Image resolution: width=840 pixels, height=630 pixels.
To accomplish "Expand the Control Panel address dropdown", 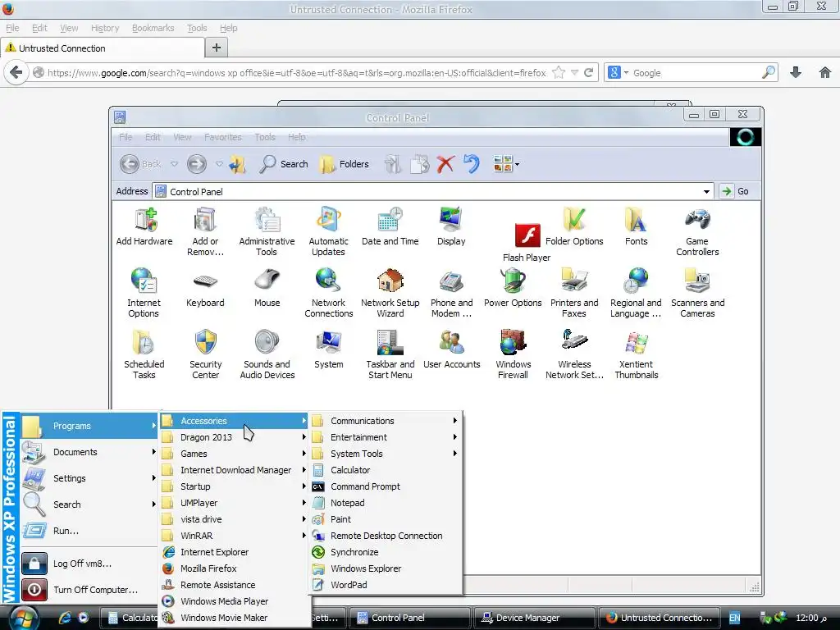I will 706,192.
